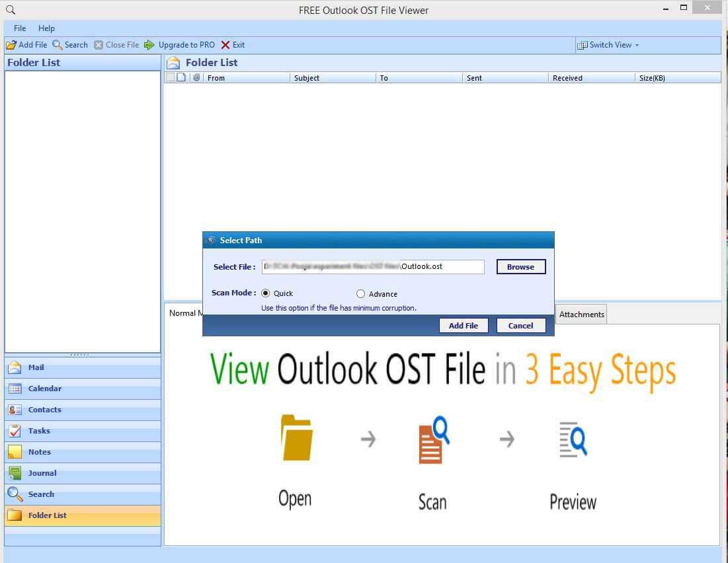Select the Folder List navigation item
The width and height of the screenshot is (728, 563).
click(83, 515)
